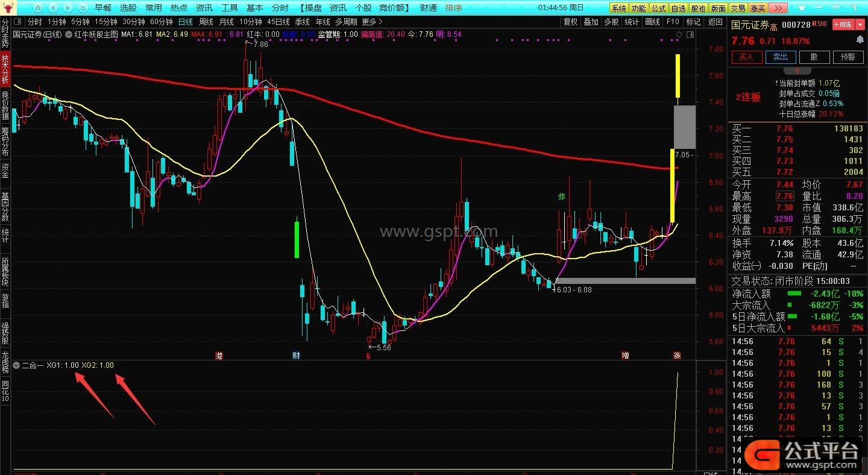
Task: Select 多周期 view
Action: click(346, 22)
